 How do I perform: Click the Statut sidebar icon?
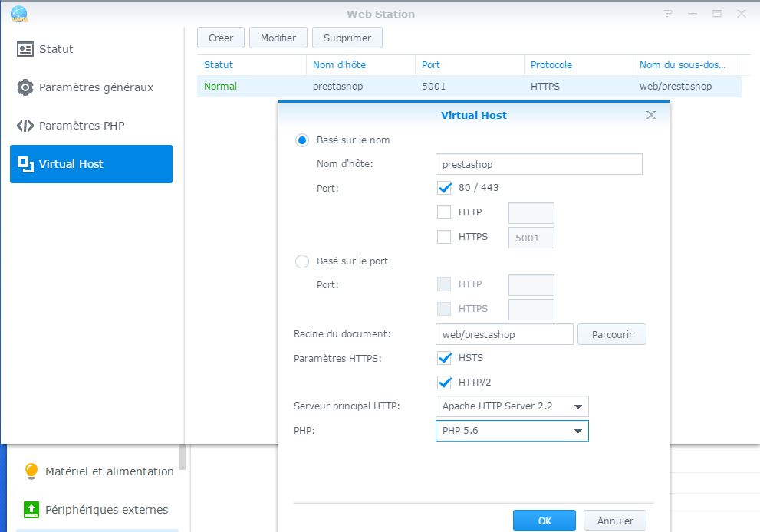pos(25,49)
